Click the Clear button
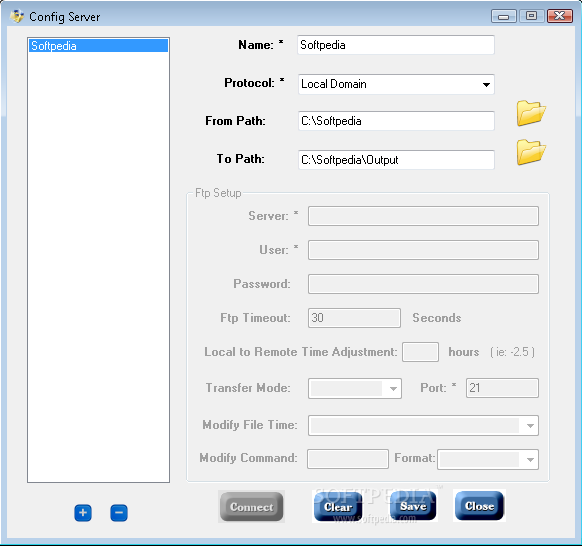582x547 pixels. (338, 507)
